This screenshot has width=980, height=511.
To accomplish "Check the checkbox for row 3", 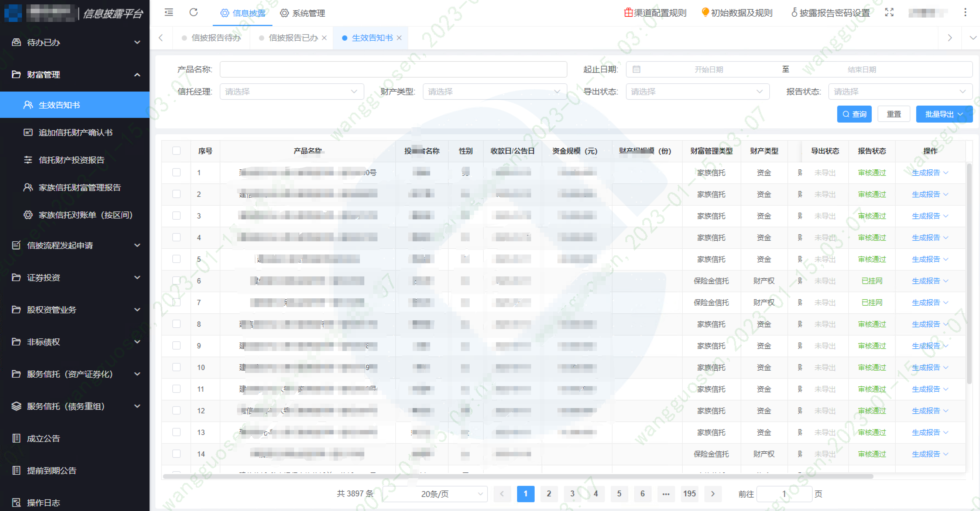I will coord(176,216).
